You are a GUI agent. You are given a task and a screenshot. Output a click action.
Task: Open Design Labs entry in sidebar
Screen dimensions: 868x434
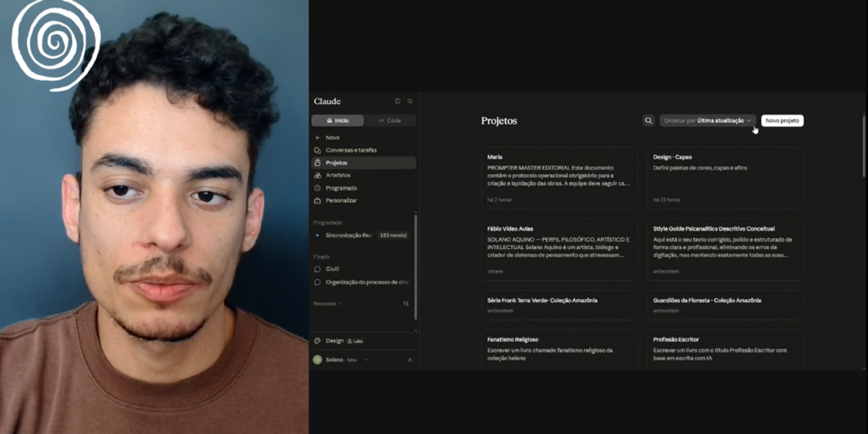(364, 341)
